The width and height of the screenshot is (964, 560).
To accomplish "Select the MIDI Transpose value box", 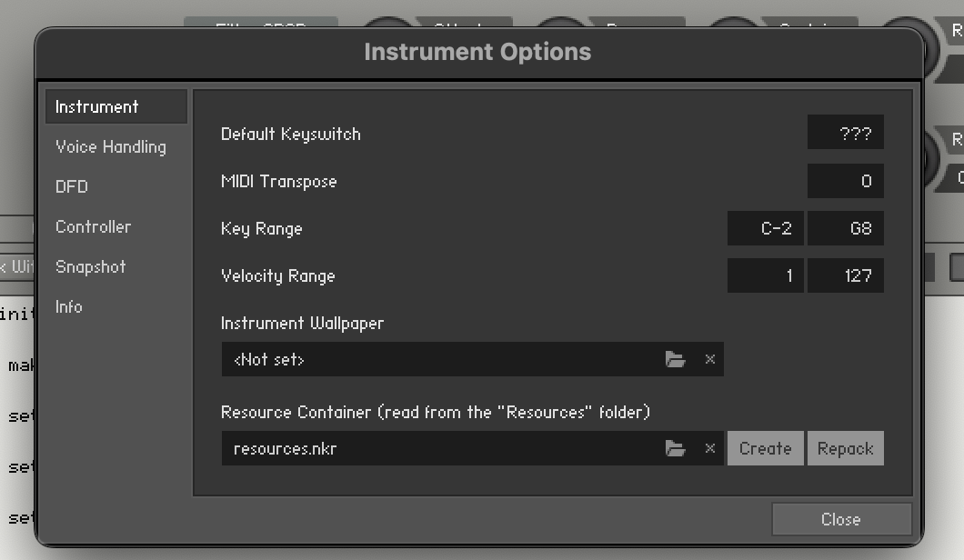I will pyautogui.click(x=846, y=181).
